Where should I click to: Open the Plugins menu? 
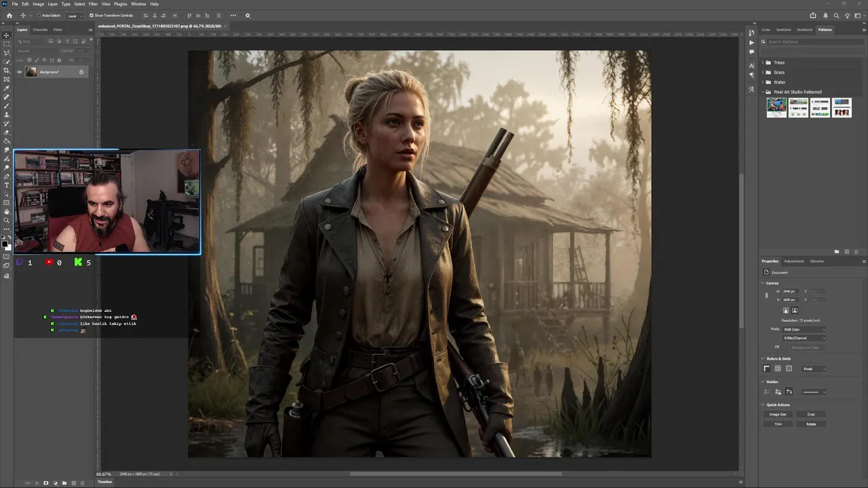click(x=121, y=4)
